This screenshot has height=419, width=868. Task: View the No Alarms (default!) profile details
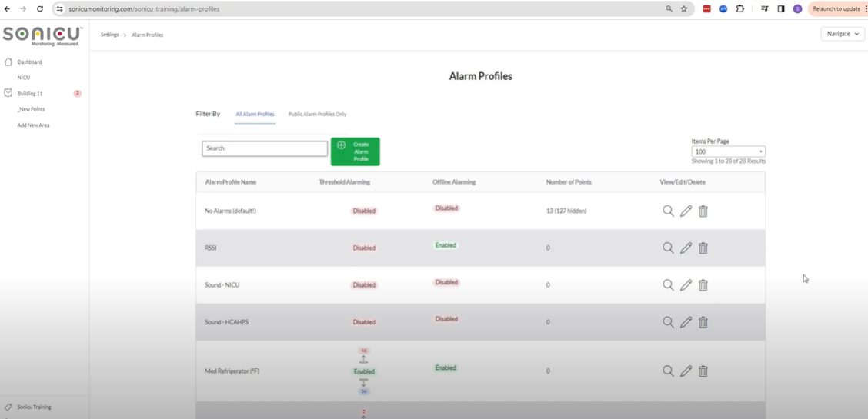[x=668, y=211]
